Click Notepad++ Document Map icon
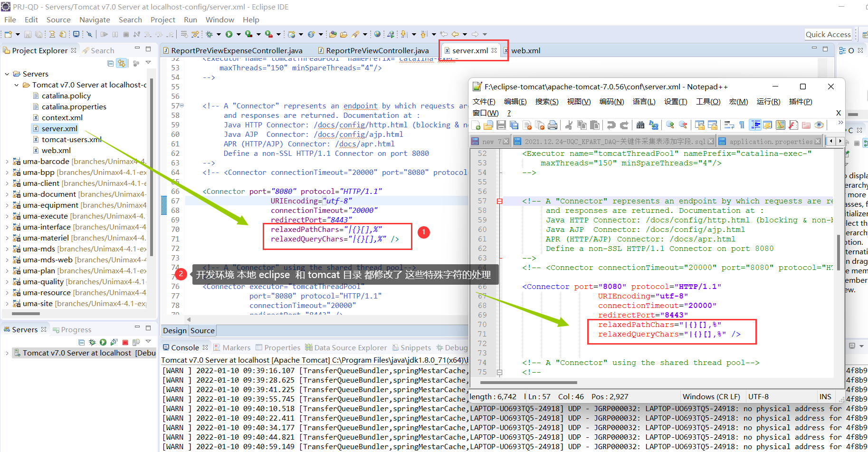 click(x=781, y=125)
